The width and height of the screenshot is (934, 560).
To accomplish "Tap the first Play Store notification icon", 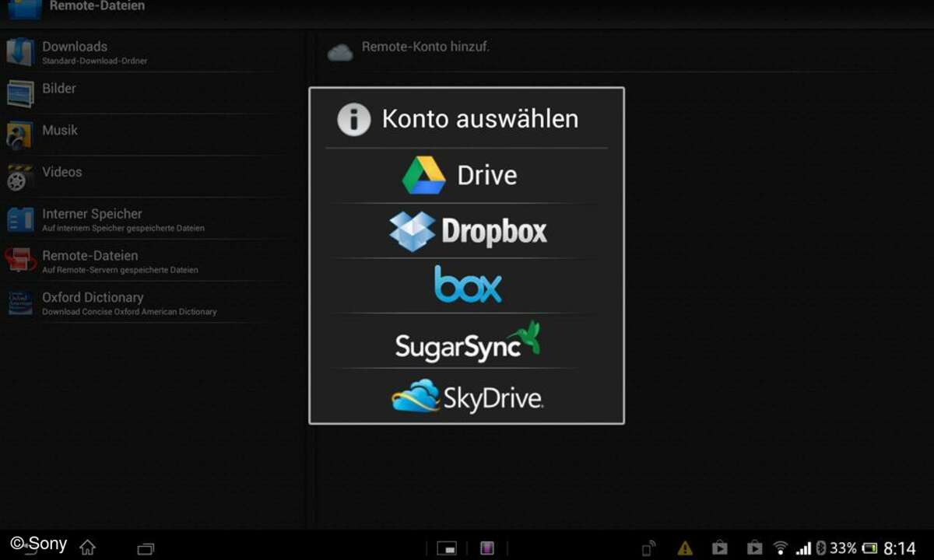I will (x=720, y=548).
